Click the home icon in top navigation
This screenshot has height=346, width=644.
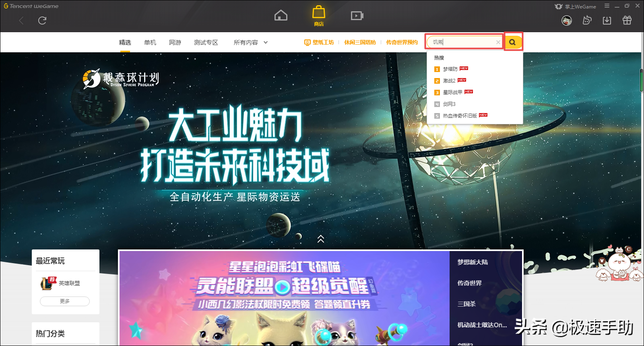(281, 16)
